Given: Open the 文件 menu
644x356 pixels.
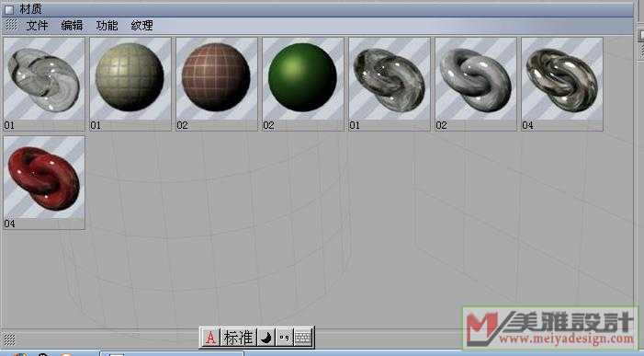Looking at the screenshot, I should click(37, 26).
